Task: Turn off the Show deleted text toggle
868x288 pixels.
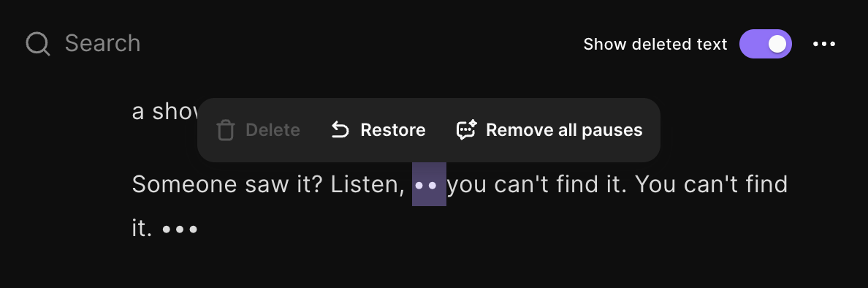Action: (x=766, y=44)
